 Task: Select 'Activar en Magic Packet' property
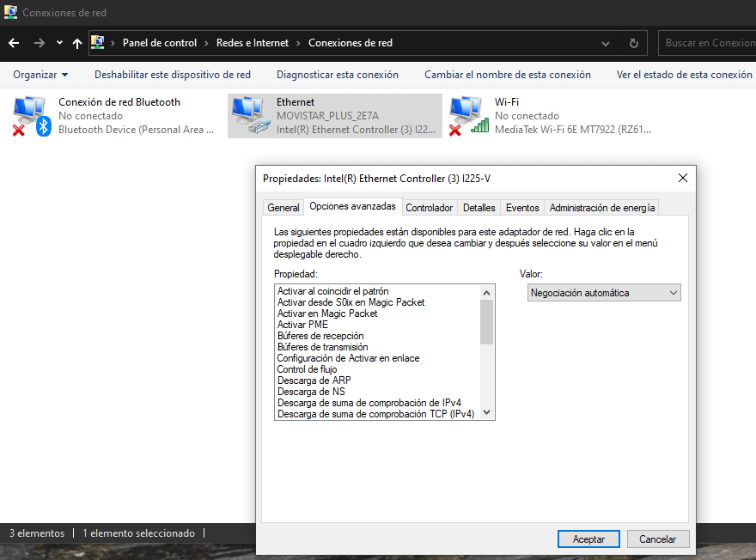(328, 313)
